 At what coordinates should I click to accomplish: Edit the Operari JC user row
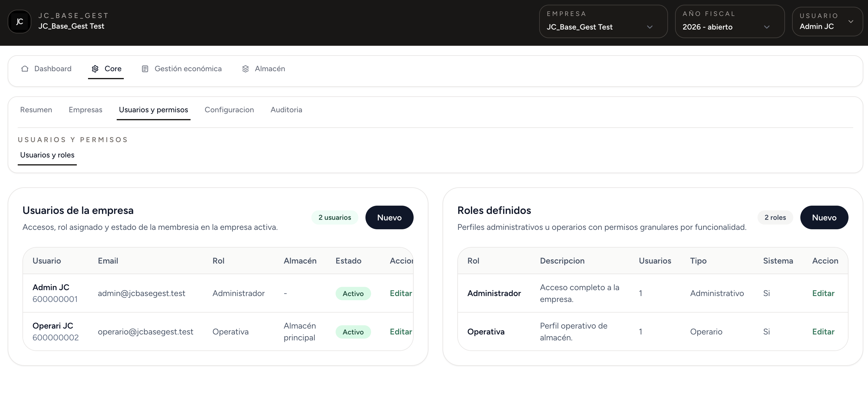tap(401, 332)
